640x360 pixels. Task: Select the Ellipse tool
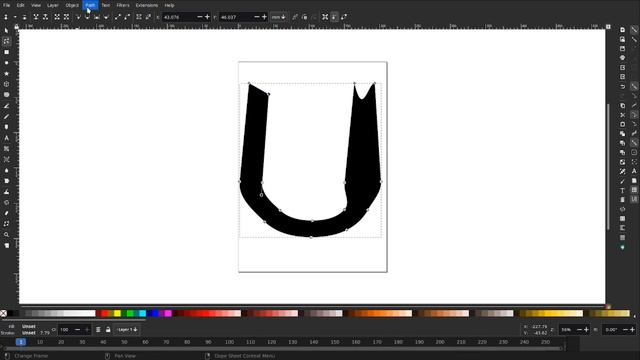[x=6, y=63]
